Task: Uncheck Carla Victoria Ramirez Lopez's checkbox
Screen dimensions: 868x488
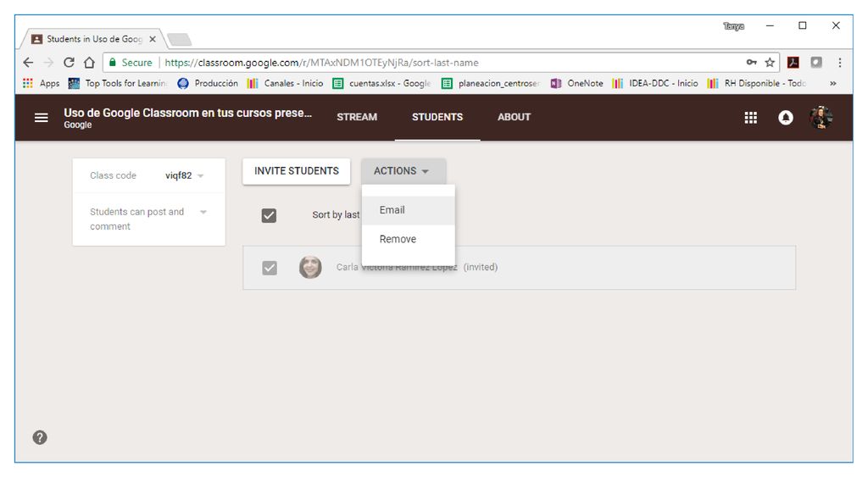Action: [x=270, y=268]
